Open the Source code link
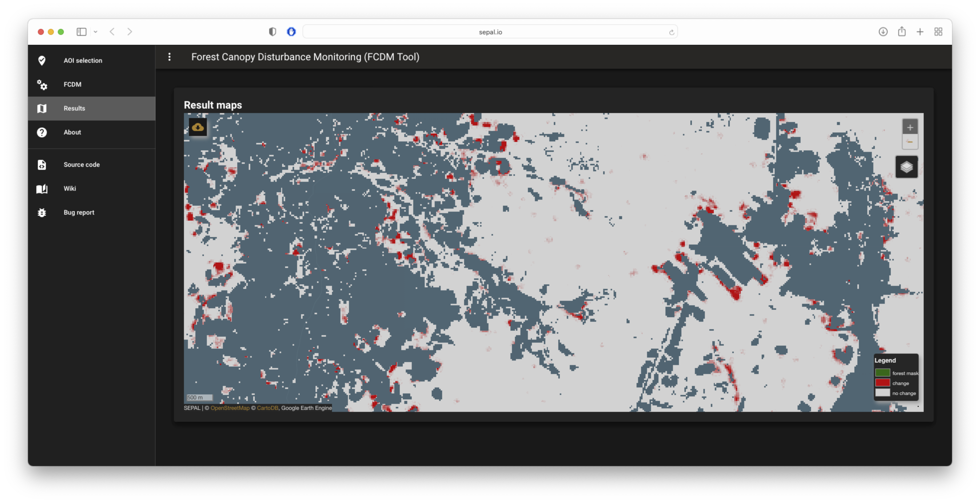 (x=82, y=165)
